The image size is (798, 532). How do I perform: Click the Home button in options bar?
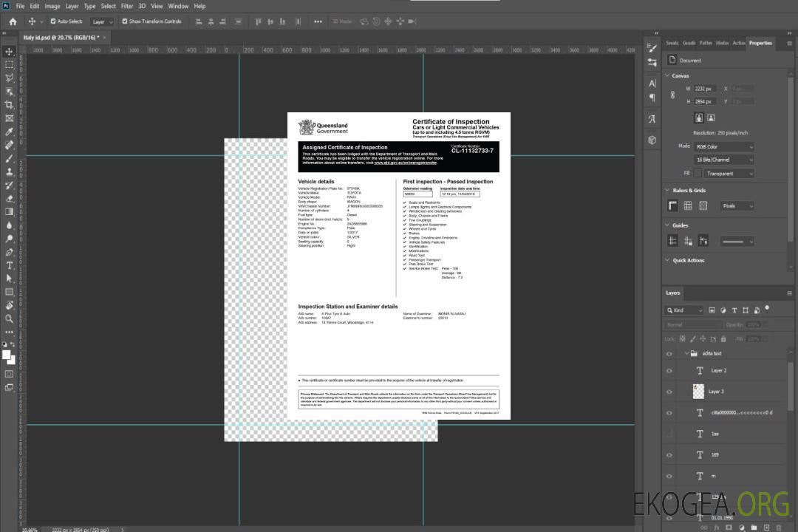pos(13,21)
